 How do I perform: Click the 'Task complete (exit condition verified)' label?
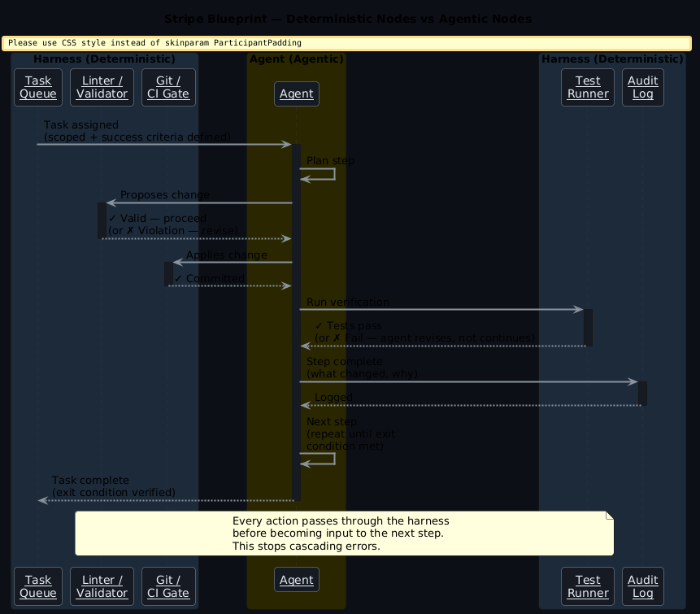[113, 486]
